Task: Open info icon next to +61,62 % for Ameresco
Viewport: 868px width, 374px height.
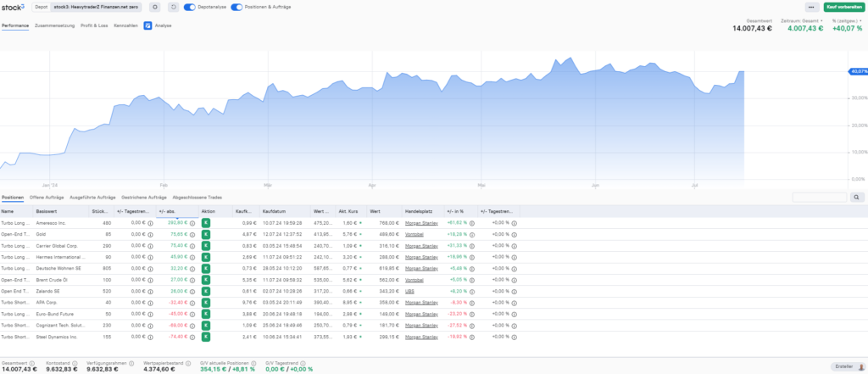Action: click(471, 223)
